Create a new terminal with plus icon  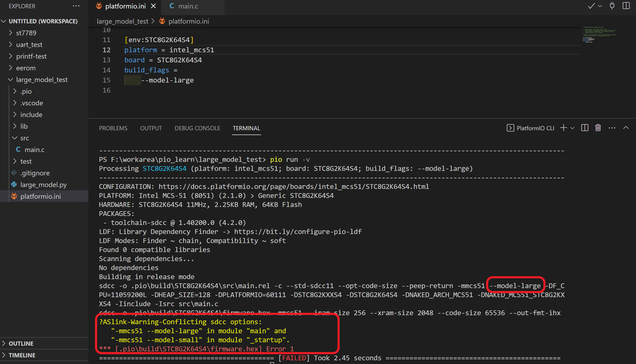point(563,128)
